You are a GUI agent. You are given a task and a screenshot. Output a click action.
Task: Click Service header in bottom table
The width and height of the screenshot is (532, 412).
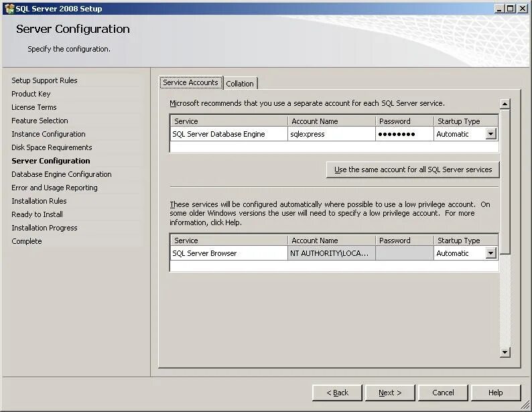pos(229,241)
